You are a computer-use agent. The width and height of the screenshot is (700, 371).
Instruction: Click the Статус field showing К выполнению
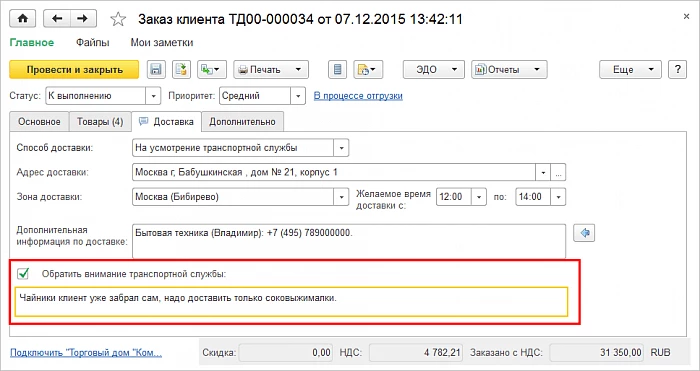(96, 96)
